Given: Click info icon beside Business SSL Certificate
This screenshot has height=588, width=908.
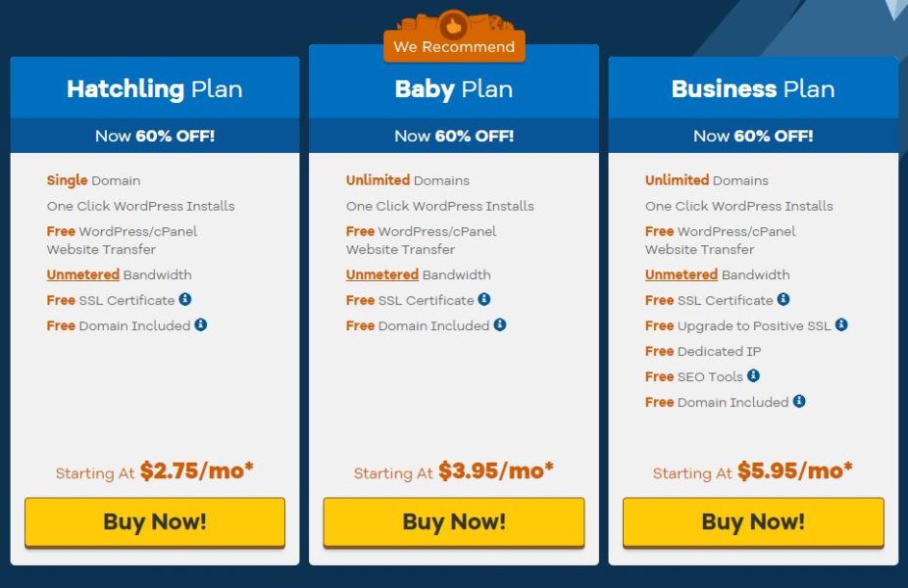Looking at the screenshot, I should pyautogui.click(x=783, y=300).
